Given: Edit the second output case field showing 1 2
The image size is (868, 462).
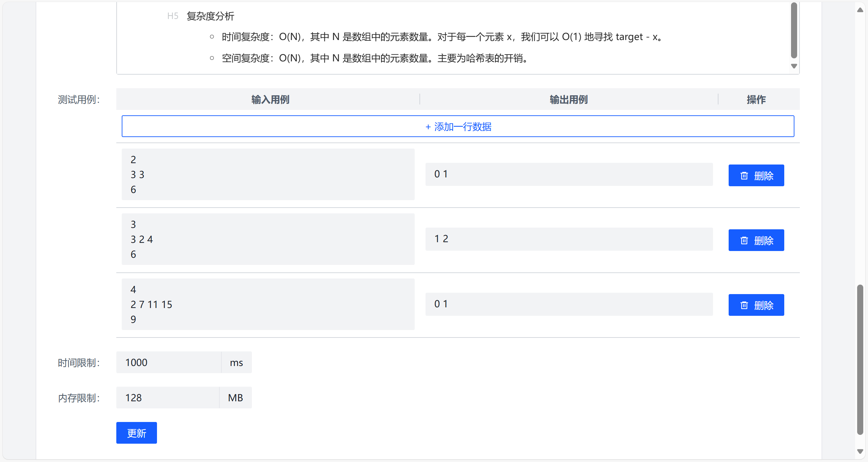Looking at the screenshot, I should (569, 239).
